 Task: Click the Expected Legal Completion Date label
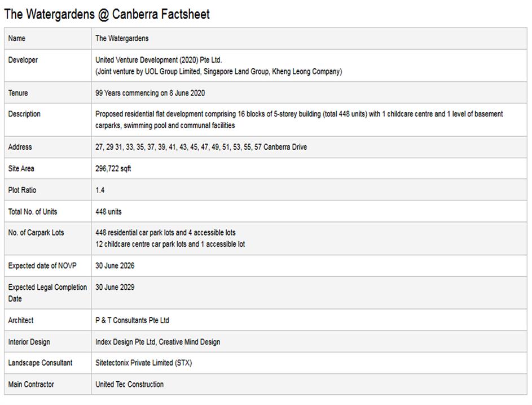click(x=47, y=293)
